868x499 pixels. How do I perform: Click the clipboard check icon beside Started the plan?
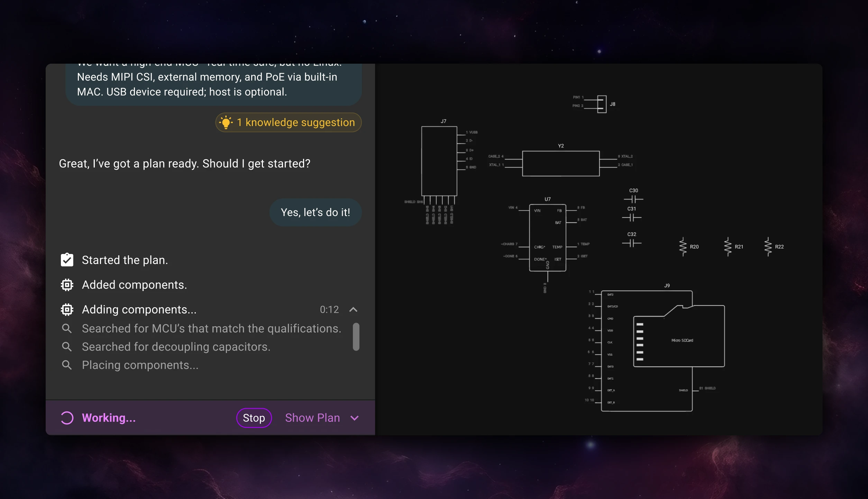point(67,260)
